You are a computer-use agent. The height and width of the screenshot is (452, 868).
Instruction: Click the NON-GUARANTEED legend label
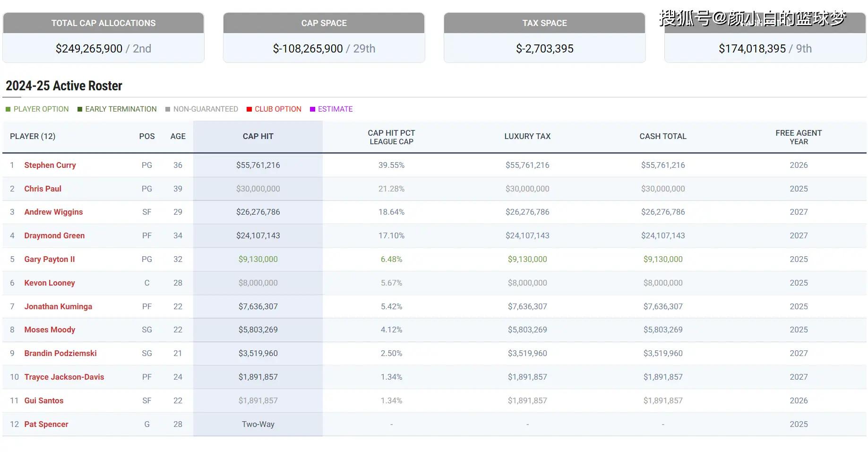pyautogui.click(x=206, y=109)
